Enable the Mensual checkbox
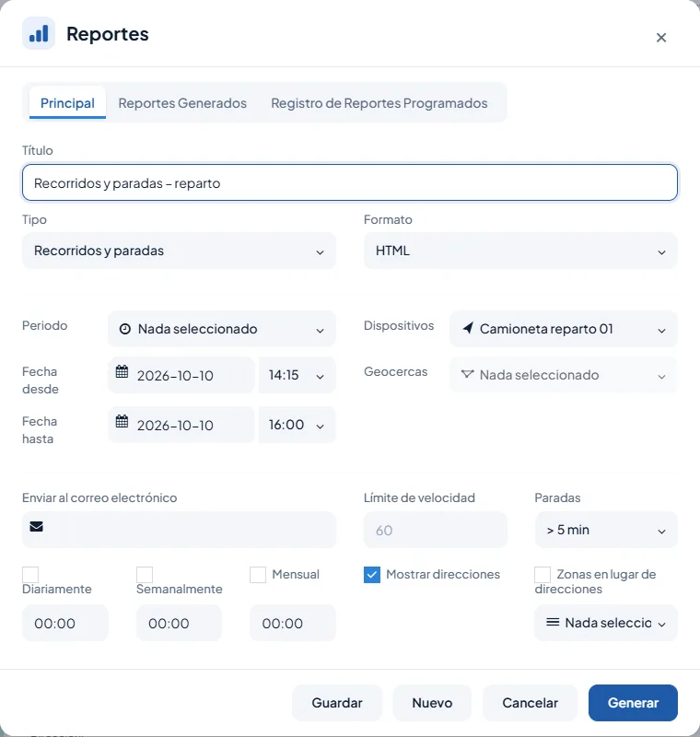The image size is (700, 737). point(258,574)
